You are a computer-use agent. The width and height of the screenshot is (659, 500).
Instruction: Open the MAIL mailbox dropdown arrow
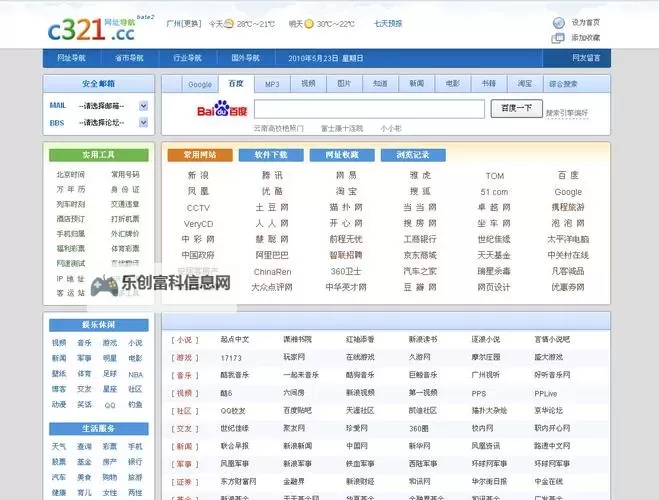coord(143,106)
